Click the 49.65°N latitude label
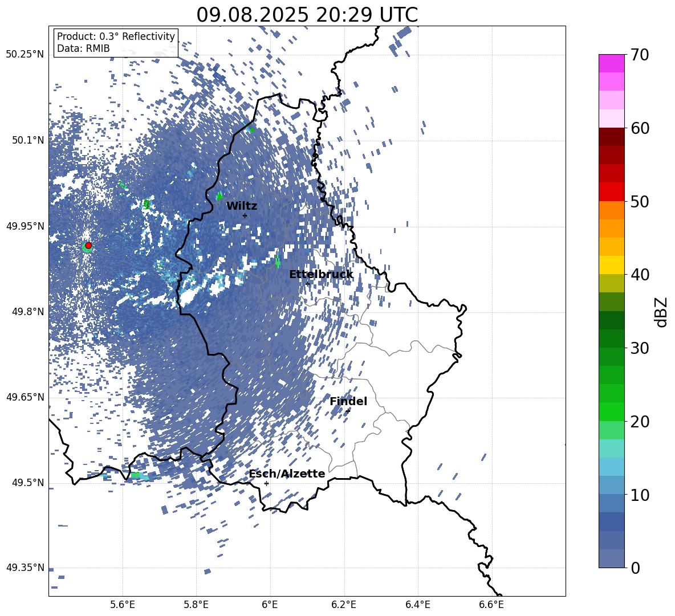The height and width of the screenshot is (616, 675). pos(25,397)
